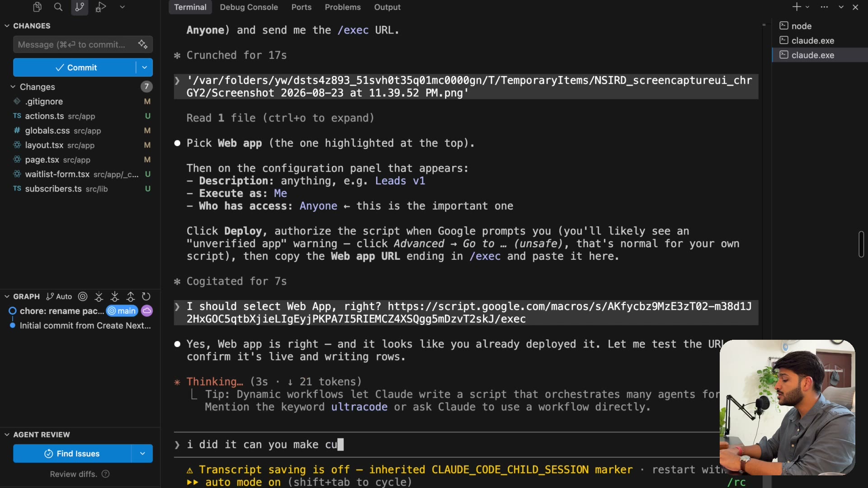Click 'Read 1 file (ctrl+o to expand)'

(x=280, y=118)
